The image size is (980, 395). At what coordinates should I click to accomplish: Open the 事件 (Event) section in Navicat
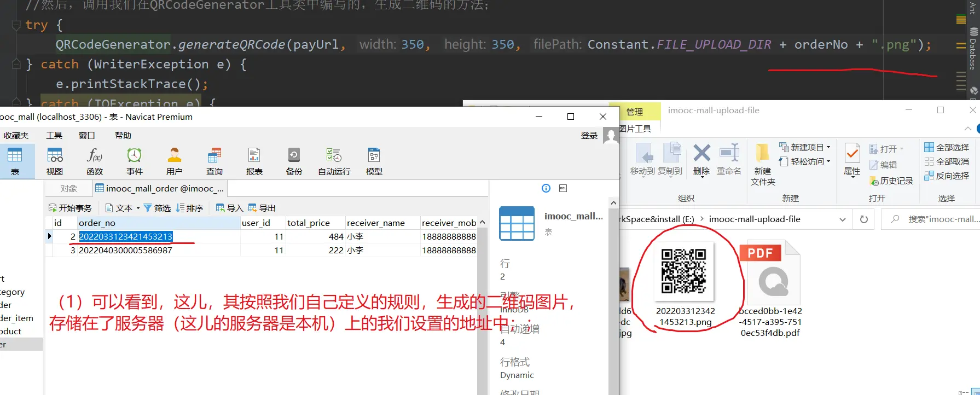point(135,161)
